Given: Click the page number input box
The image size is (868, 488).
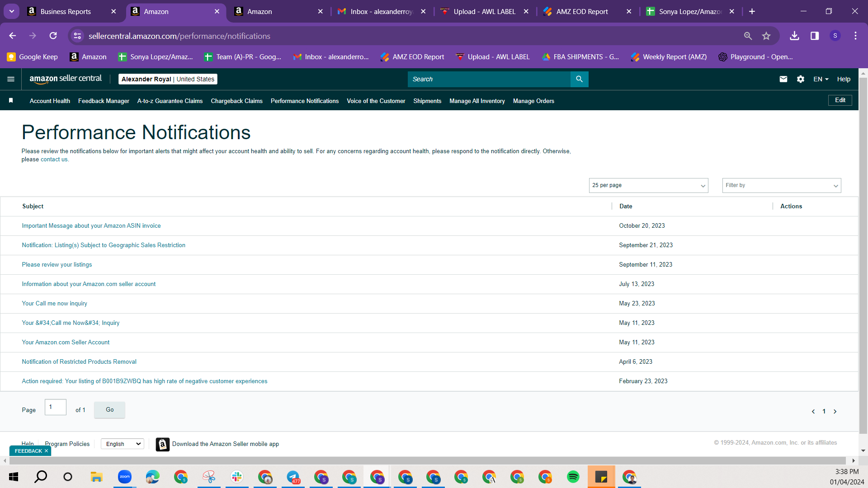Looking at the screenshot, I should pyautogui.click(x=56, y=407).
